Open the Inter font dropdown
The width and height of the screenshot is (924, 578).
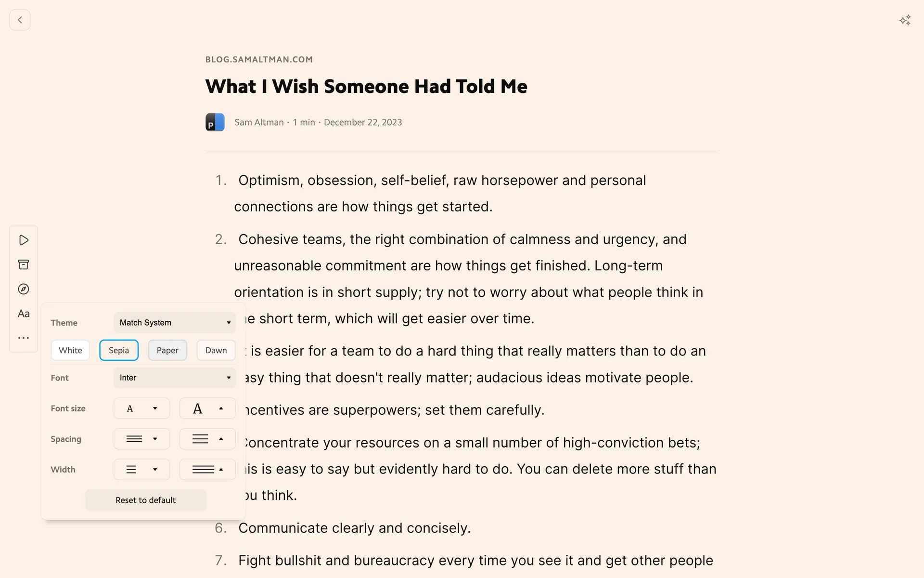pyautogui.click(x=175, y=378)
